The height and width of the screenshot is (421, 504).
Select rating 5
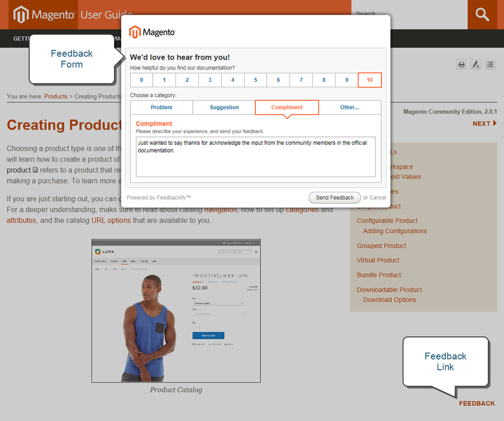256,80
